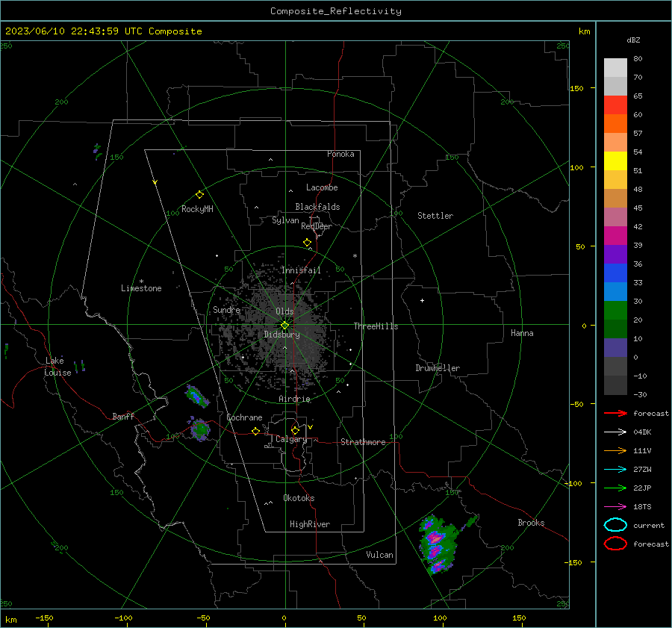Click the Olds label
This screenshot has height=628, width=672.
tap(284, 311)
